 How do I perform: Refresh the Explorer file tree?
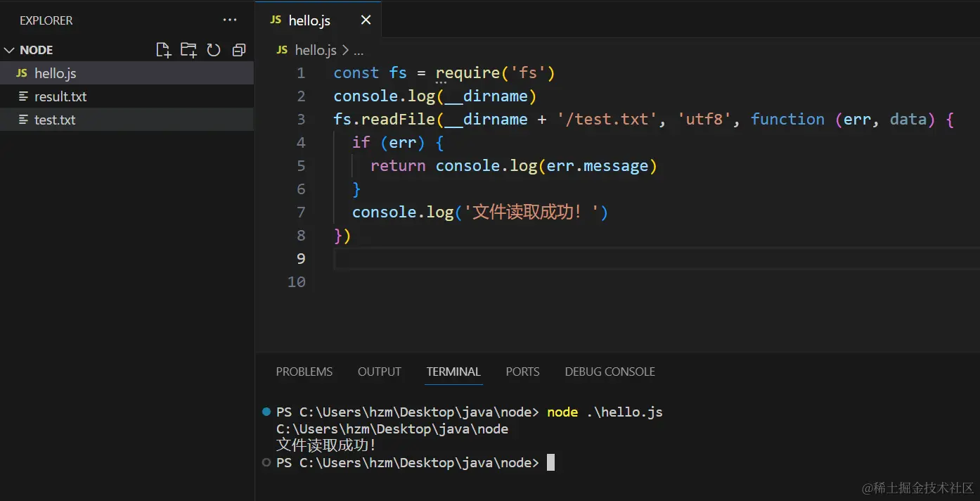(x=214, y=50)
